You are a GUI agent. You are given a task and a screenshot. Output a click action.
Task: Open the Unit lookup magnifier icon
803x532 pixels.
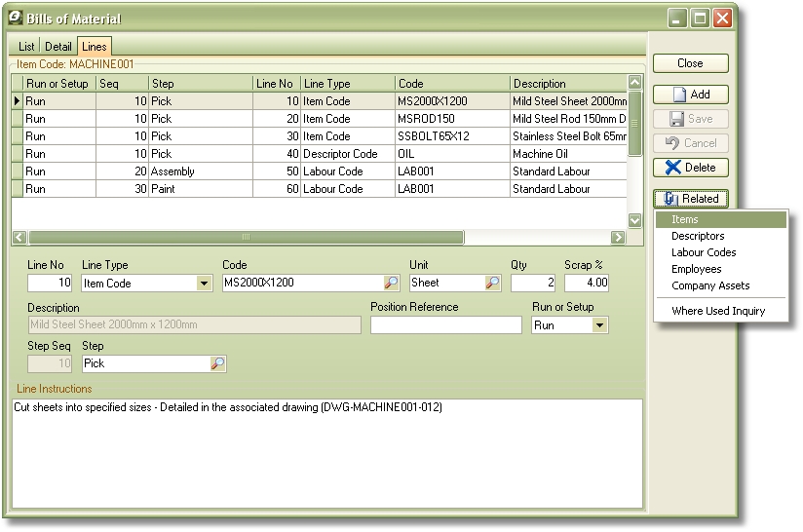(x=492, y=284)
